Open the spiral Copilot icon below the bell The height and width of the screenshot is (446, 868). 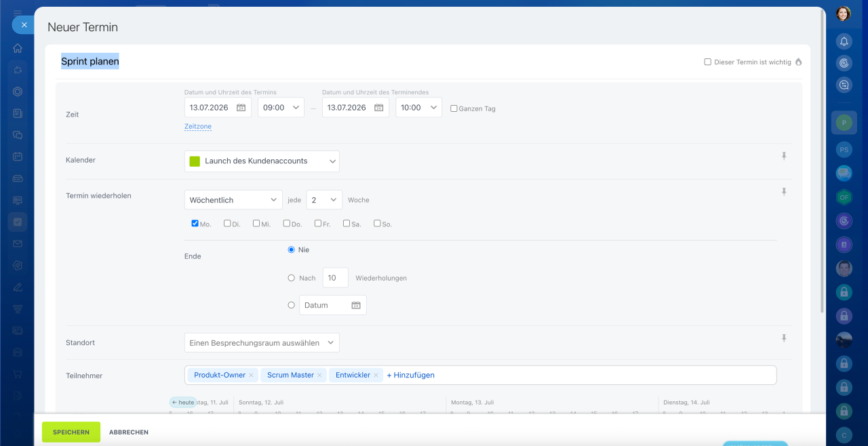pyautogui.click(x=844, y=63)
